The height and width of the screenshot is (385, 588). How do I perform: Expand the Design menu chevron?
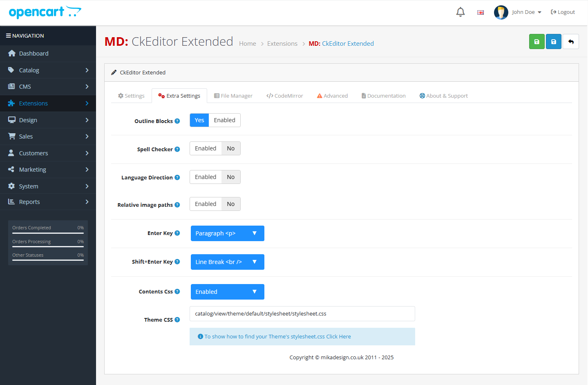point(87,120)
